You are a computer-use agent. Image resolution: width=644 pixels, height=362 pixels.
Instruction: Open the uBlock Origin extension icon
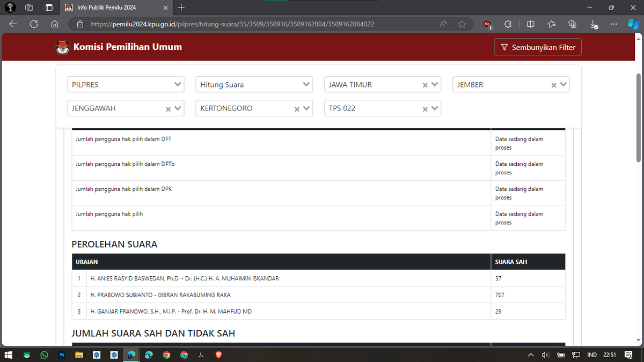[487, 24]
